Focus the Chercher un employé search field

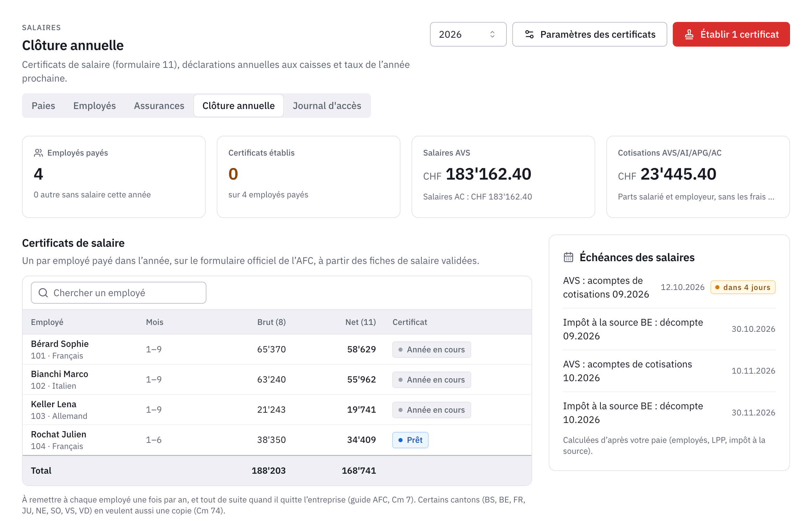(x=119, y=293)
